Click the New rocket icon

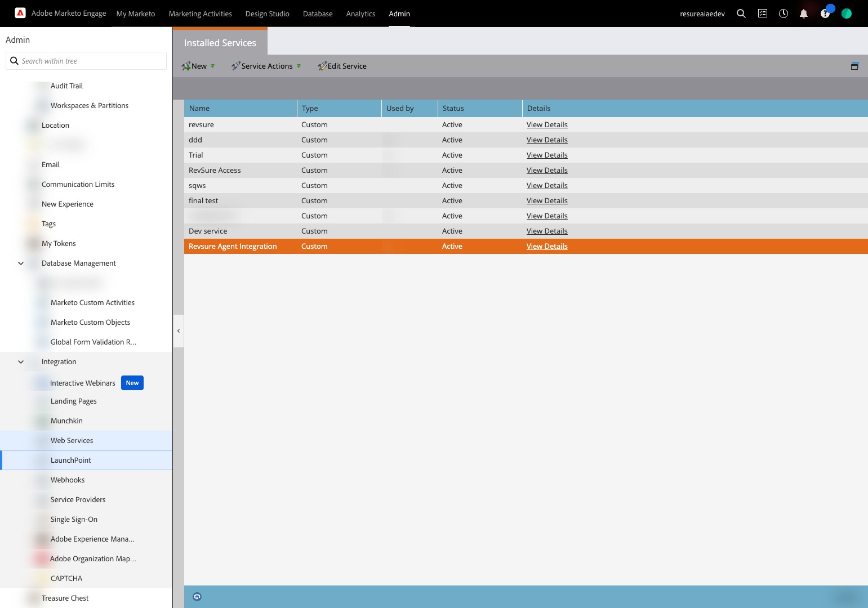pyautogui.click(x=186, y=66)
